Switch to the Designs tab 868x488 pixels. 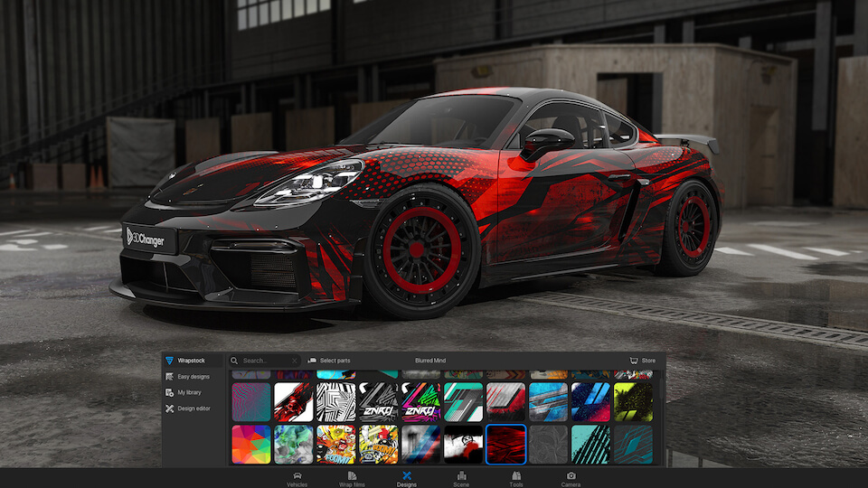[x=407, y=478]
